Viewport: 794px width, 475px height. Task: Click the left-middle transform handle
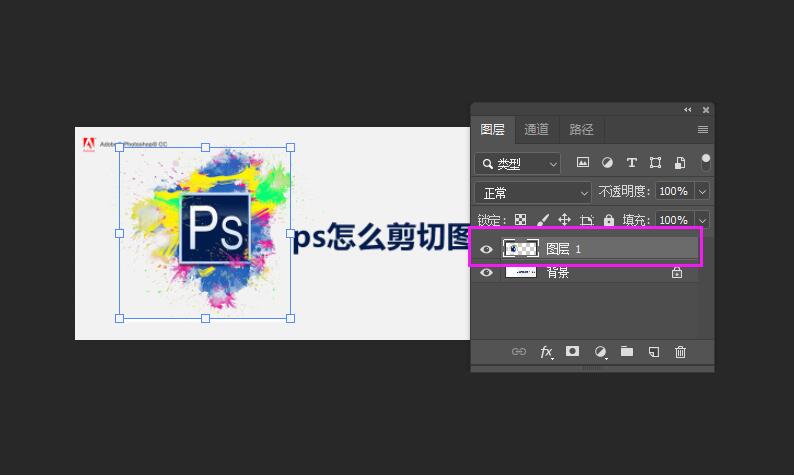click(120, 233)
